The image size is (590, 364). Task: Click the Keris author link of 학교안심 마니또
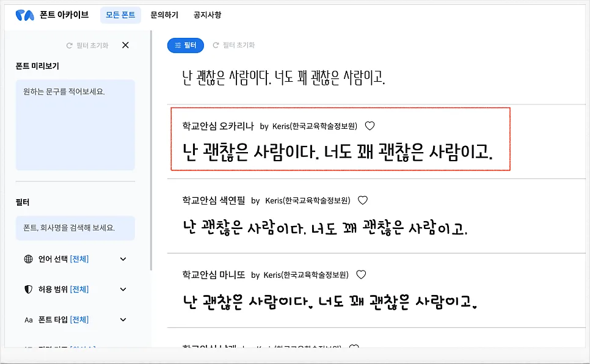pyautogui.click(x=306, y=275)
